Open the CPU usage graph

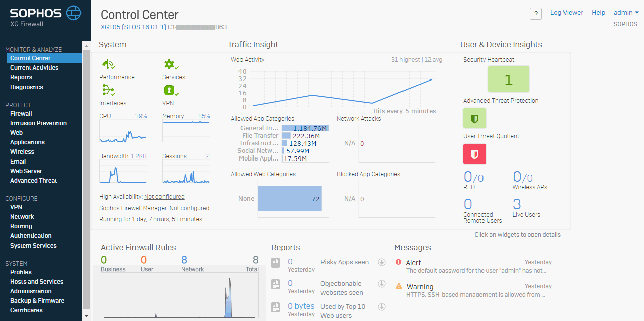click(x=123, y=131)
